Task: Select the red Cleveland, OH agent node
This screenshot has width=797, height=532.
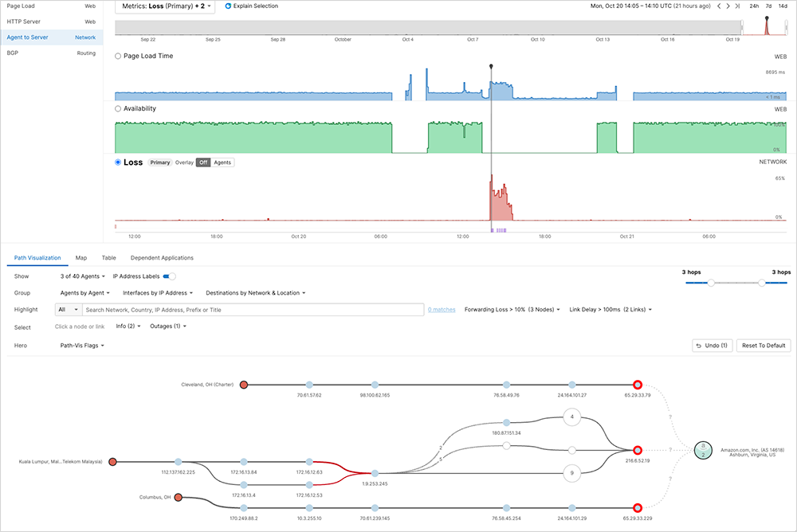Action: (x=244, y=384)
